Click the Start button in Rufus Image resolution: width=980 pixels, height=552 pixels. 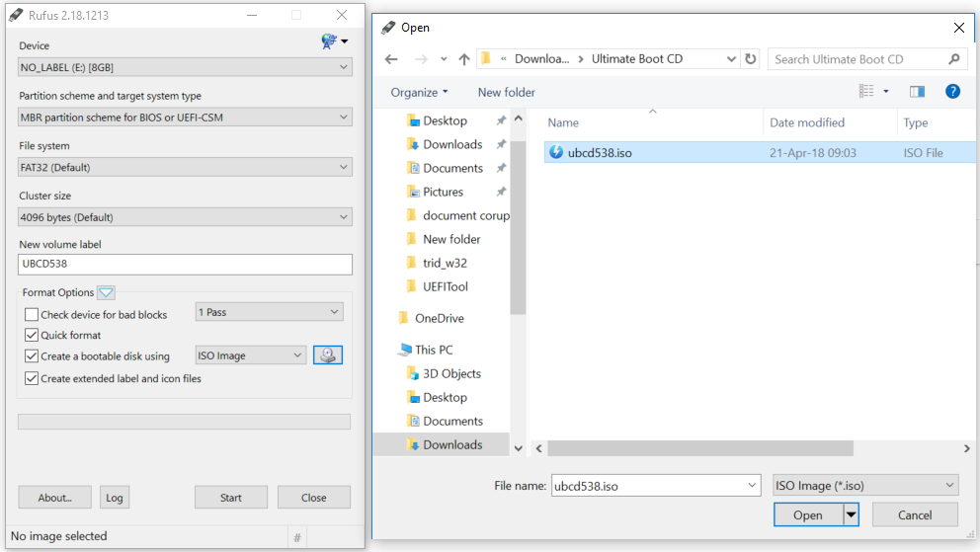pyautogui.click(x=230, y=498)
